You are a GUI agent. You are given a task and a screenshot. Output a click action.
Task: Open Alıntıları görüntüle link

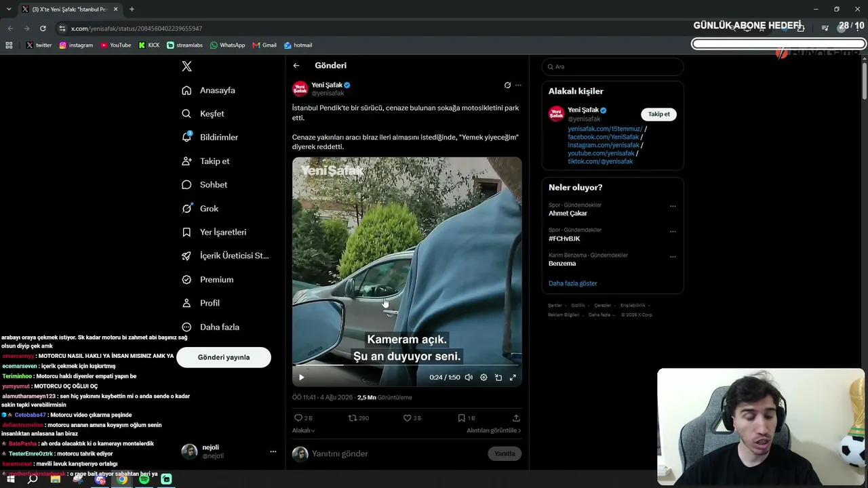[x=494, y=430]
